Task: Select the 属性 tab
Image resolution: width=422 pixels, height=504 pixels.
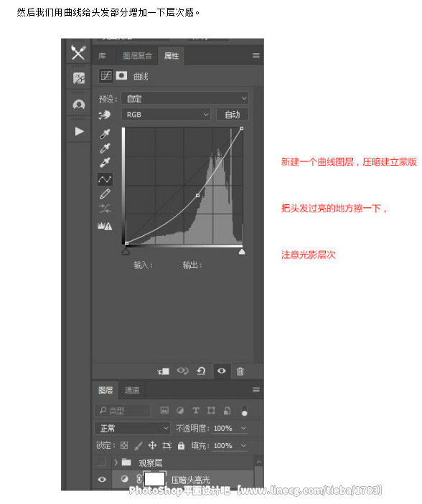Action: (x=172, y=56)
